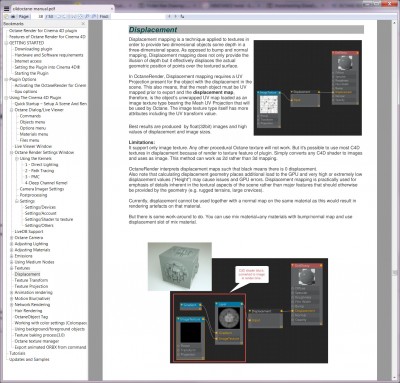Close the Bookmarks side panel

[83, 24]
